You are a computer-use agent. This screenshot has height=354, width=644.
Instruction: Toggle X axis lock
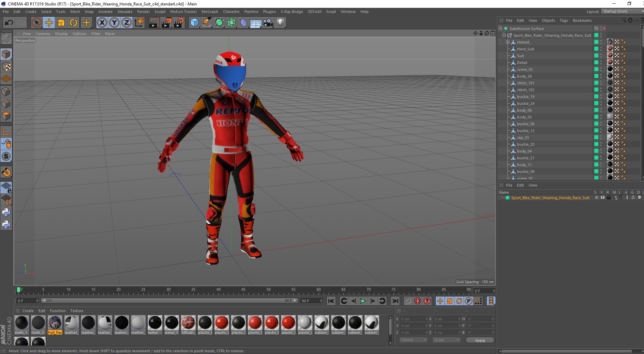pyautogui.click(x=102, y=23)
